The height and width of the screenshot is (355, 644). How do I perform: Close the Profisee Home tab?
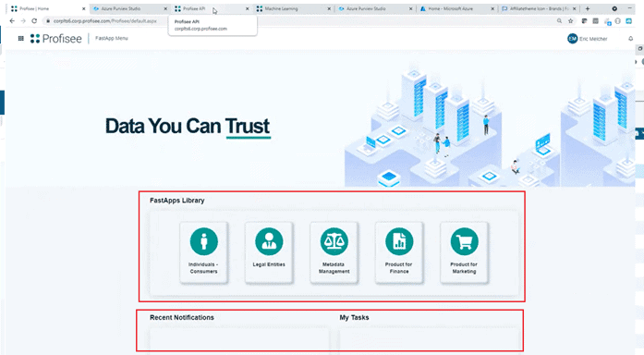pos(84,8)
